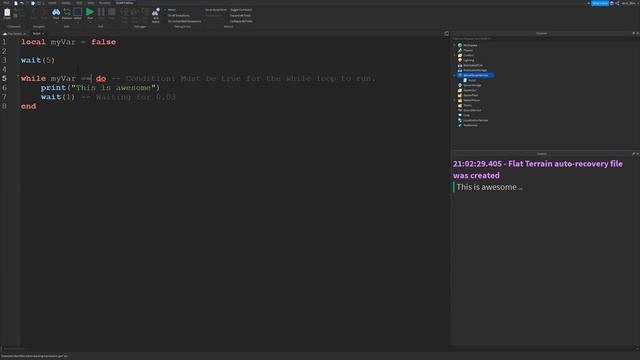The height and width of the screenshot is (360, 640).
Task: Click the new file icon in quick access bar
Action: pos(16,3)
